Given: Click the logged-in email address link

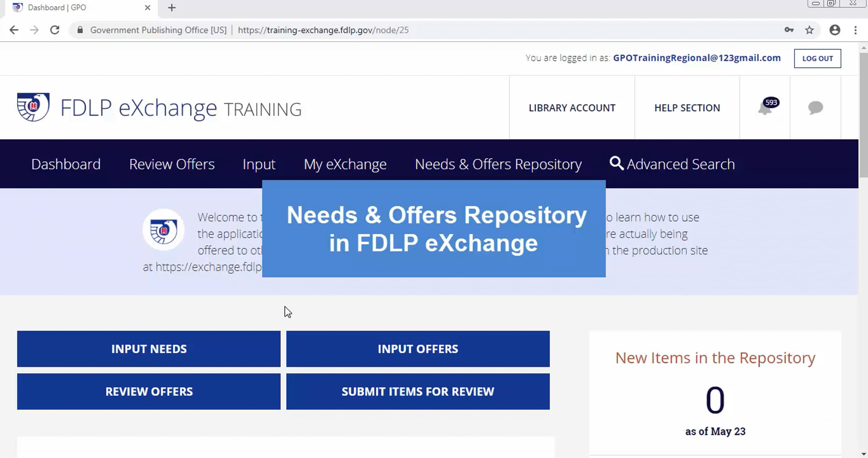Looking at the screenshot, I should click(x=697, y=58).
